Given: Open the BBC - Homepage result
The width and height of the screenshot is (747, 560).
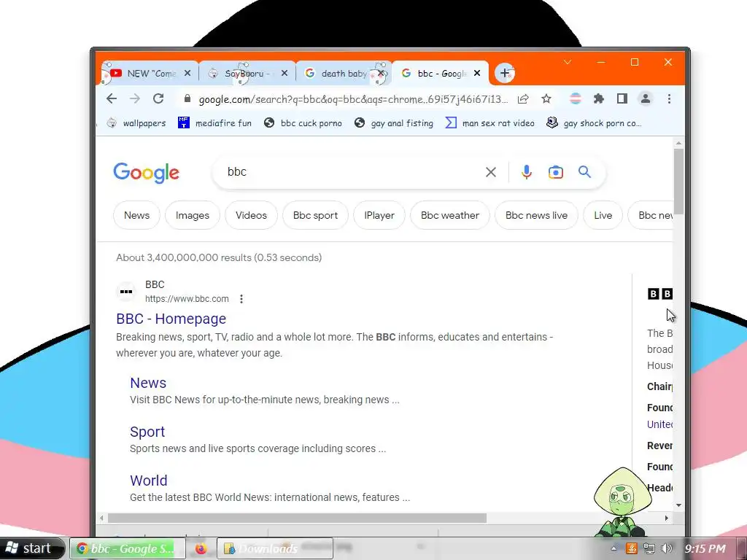Looking at the screenshot, I should click(171, 319).
